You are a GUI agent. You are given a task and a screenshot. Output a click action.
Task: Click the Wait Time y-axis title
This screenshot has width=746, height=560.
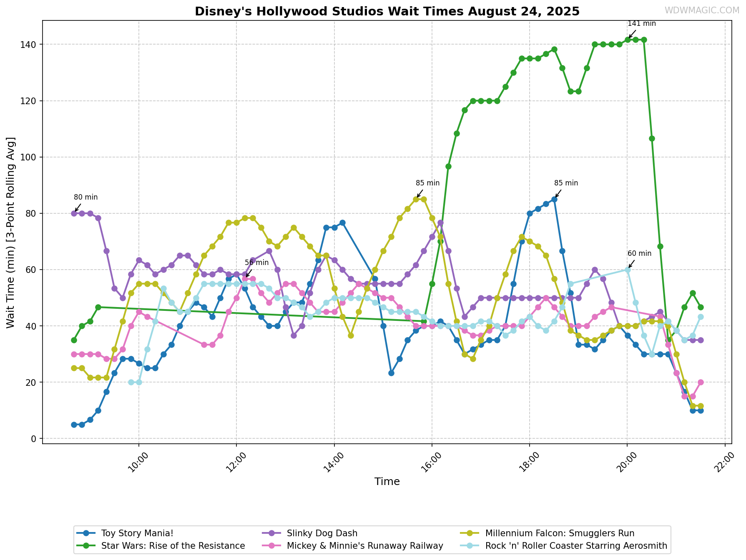click(x=10, y=232)
